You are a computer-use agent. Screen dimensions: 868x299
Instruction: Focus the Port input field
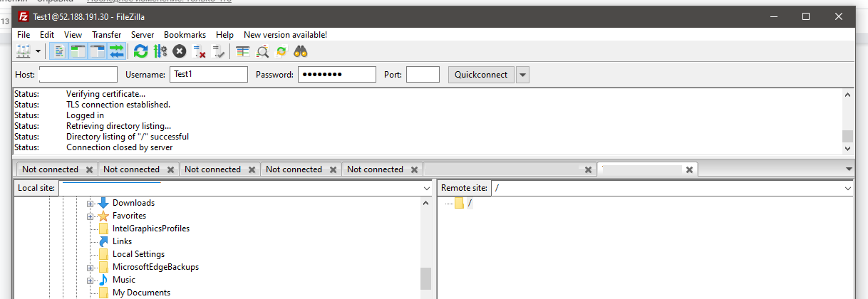423,75
